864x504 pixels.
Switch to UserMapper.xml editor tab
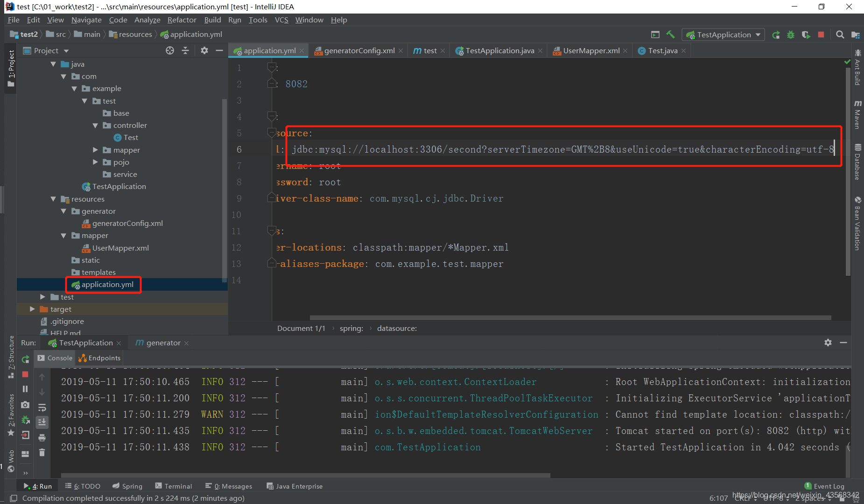591,50
